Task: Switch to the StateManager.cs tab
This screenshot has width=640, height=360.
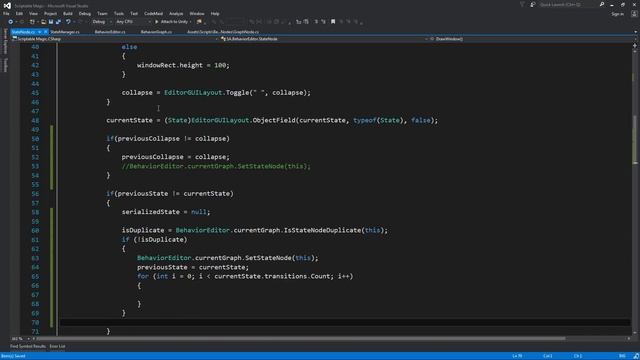Action: pos(65,32)
